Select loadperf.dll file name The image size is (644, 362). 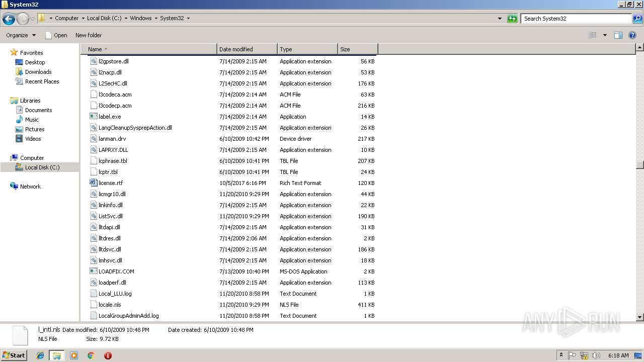113,283
